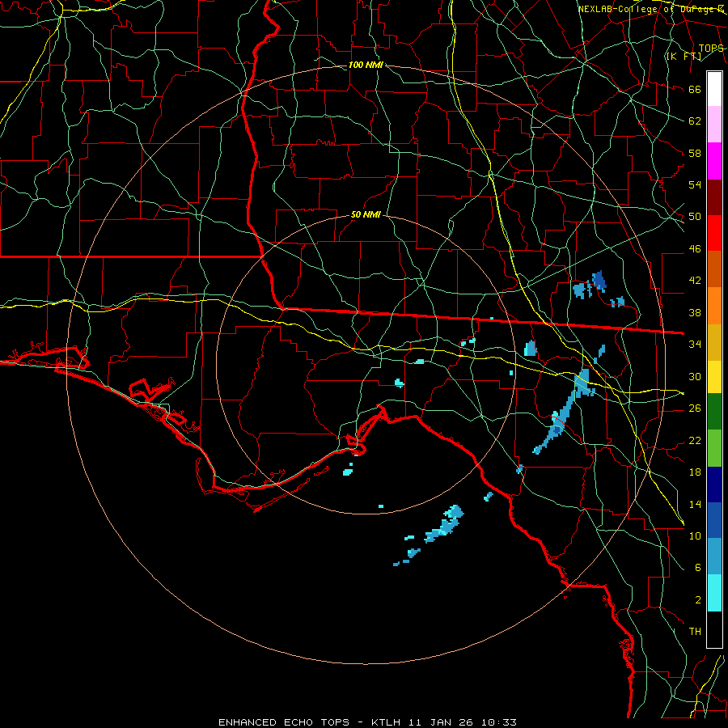Click the "58" legend value

[x=695, y=153]
